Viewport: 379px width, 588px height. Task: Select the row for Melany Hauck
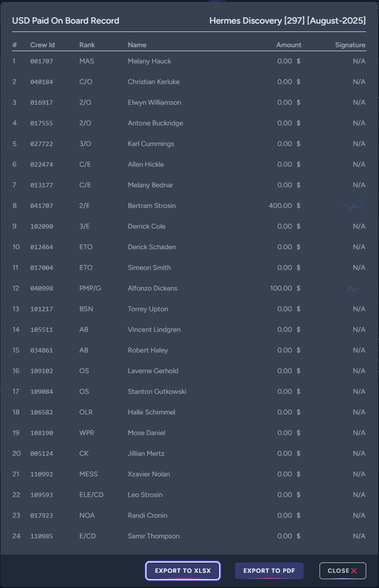click(189, 61)
